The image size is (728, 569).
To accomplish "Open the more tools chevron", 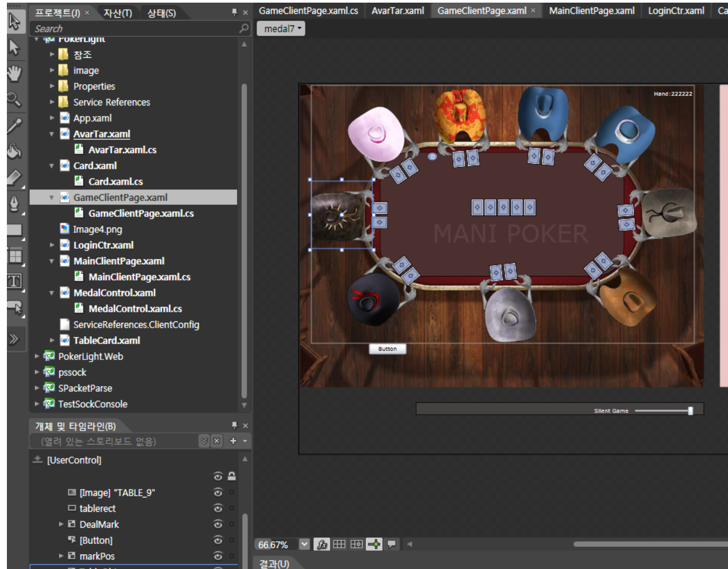I will coord(14,339).
